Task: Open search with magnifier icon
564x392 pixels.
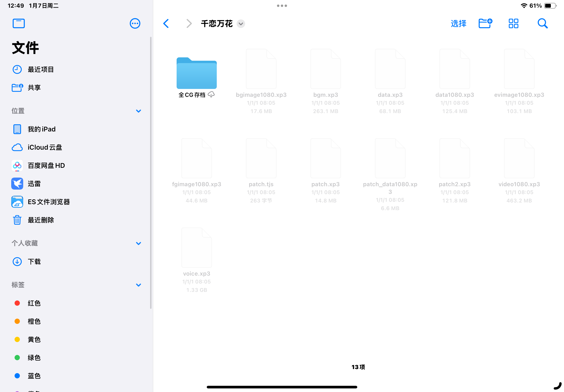Action: click(x=542, y=24)
